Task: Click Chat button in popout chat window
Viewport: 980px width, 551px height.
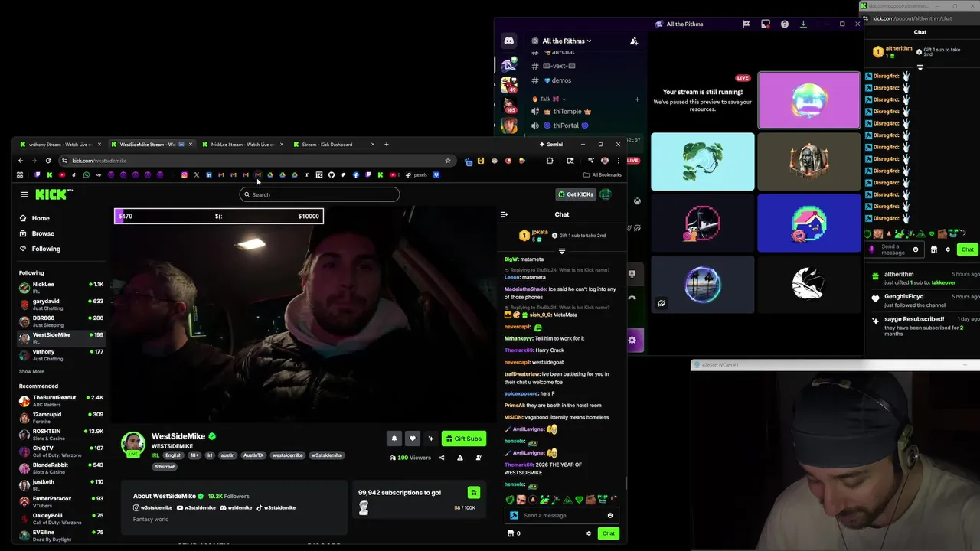Action: pos(968,249)
